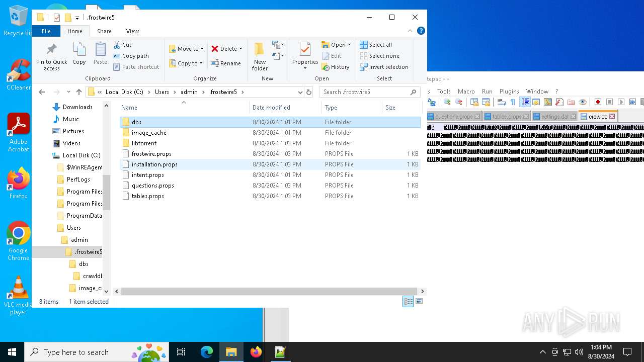Select frostwire.props file
The image size is (644, 362).
[x=270, y=154]
